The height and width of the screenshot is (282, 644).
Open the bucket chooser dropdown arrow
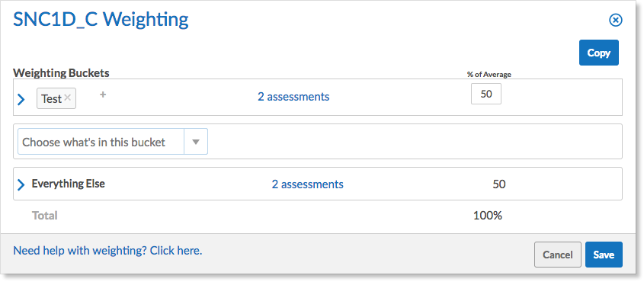coord(196,142)
